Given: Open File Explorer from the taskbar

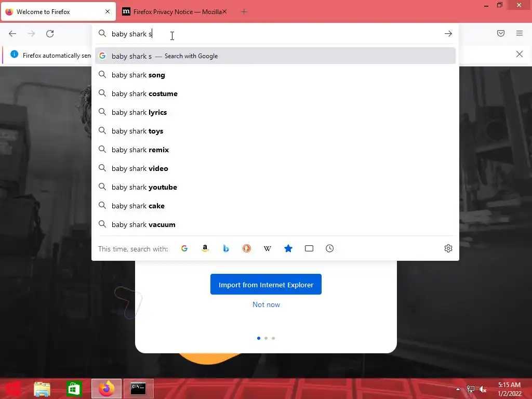Looking at the screenshot, I should [x=42, y=389].
